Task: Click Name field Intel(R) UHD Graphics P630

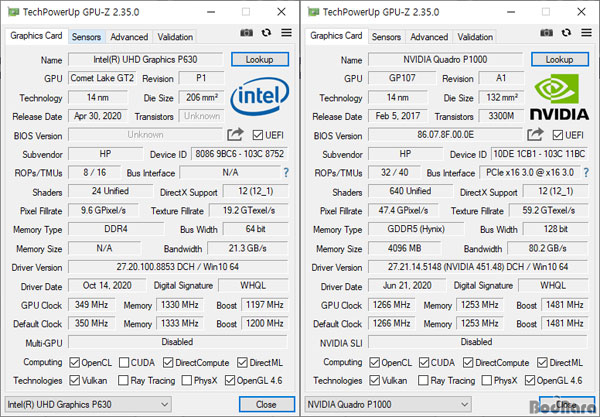Action: pos(145,59)
